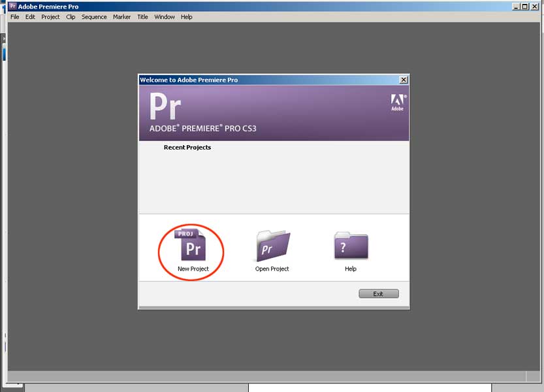Image resolution: width=544 pixels, height=392 pixels.
Task: Open the Window menu
Action: pos(165,17)
